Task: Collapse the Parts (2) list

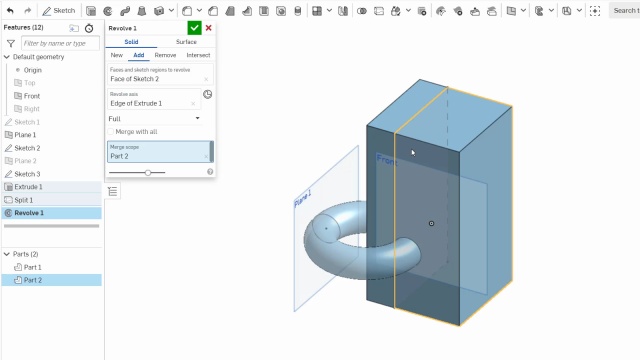Action: 7,254
